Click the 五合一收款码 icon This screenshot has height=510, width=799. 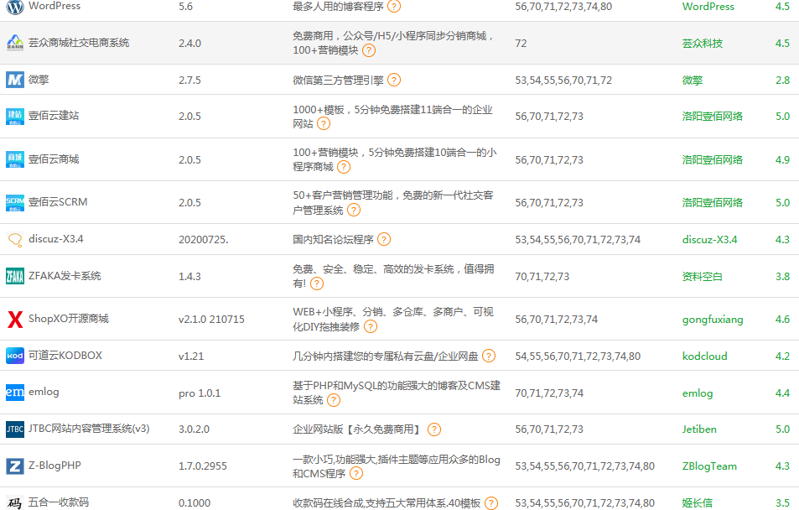15,503
